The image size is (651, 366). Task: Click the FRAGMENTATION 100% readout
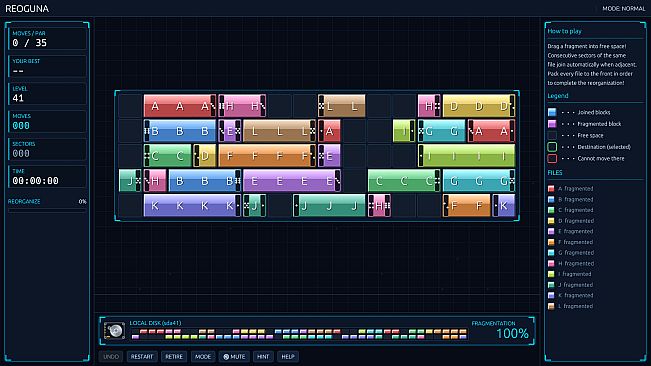pyautogui.click(x=500, y=330)
